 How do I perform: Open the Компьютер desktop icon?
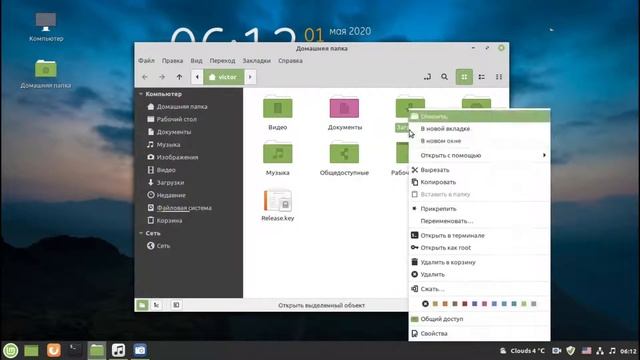click(x=46, y=27)
